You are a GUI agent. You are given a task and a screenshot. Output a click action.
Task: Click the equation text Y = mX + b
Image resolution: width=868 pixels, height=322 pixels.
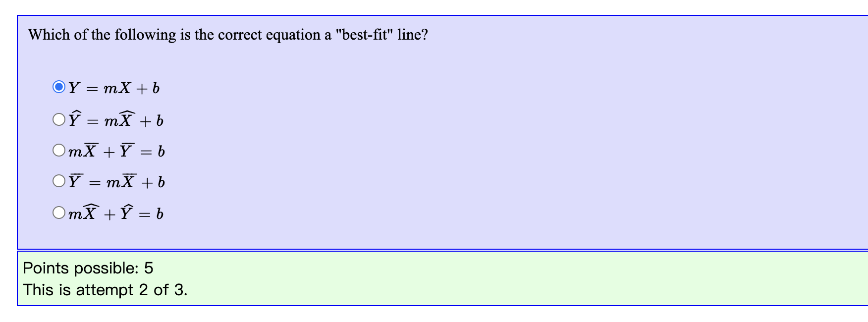(x=115, y=88)
